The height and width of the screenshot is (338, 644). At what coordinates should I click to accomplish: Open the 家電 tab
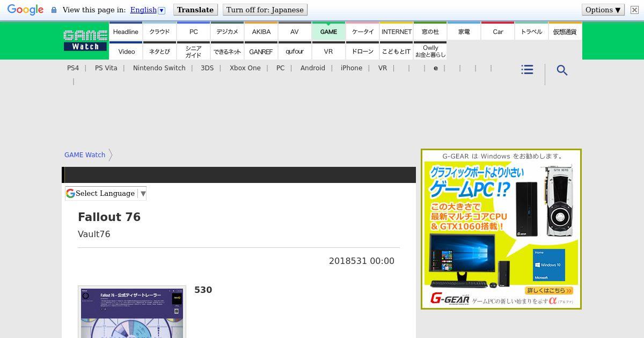[x=464, y=31]
